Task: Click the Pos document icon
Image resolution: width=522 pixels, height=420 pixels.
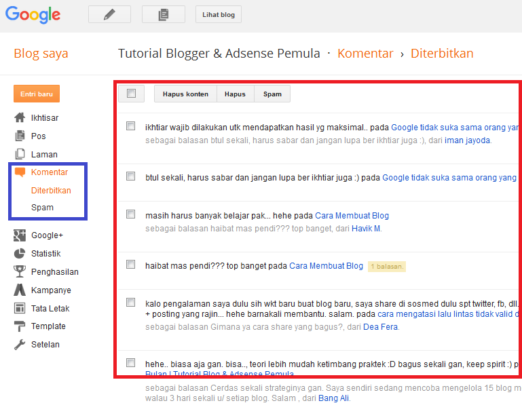Action: point(20,136)
